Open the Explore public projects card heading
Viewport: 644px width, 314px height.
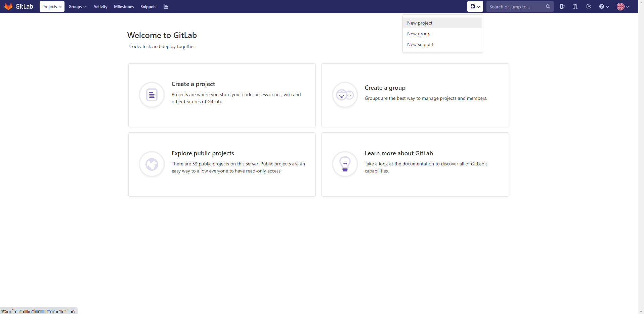click(x=203, y=153)
